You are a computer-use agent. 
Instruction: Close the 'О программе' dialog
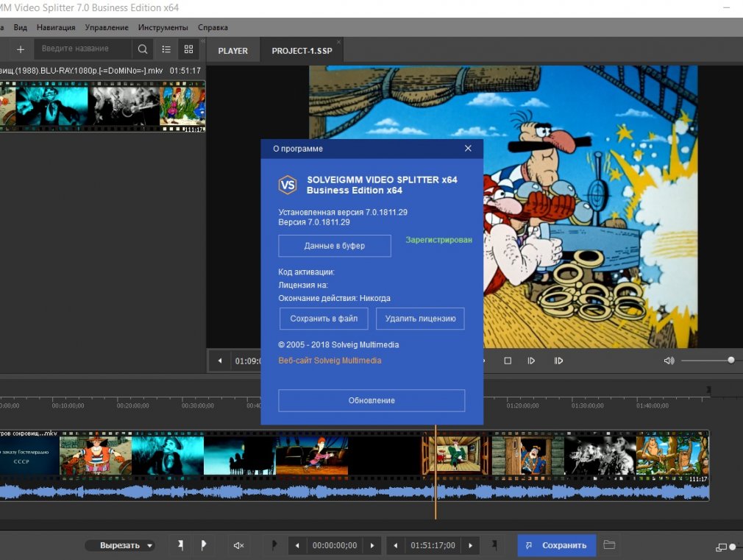[468, 149]
